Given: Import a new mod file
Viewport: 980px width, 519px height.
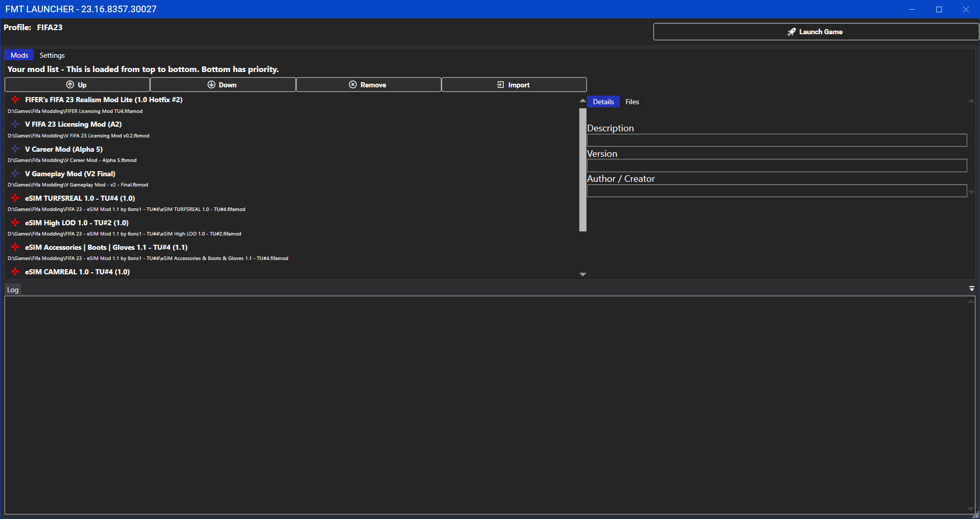Looking at the screenshot, I should (513, 85).
